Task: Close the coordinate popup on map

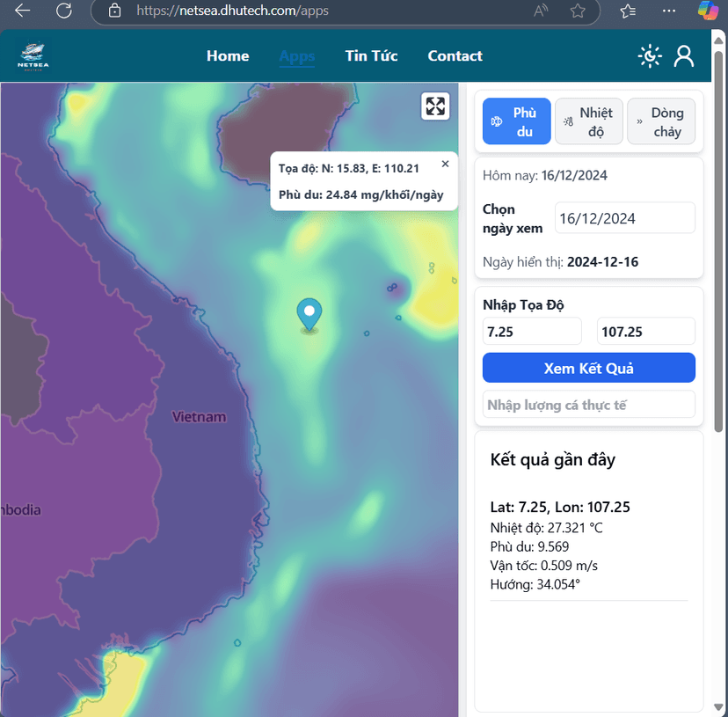Action: pos(445,164)
